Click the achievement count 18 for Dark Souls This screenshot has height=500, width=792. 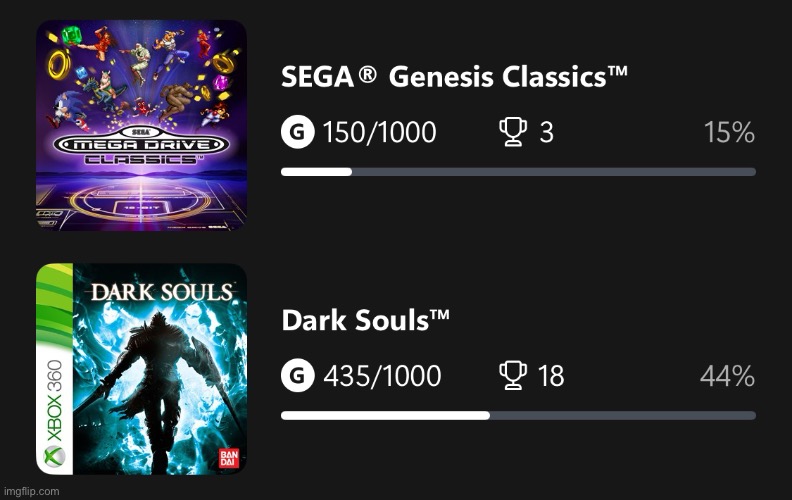pyautogui.click(x=551, y=376)
